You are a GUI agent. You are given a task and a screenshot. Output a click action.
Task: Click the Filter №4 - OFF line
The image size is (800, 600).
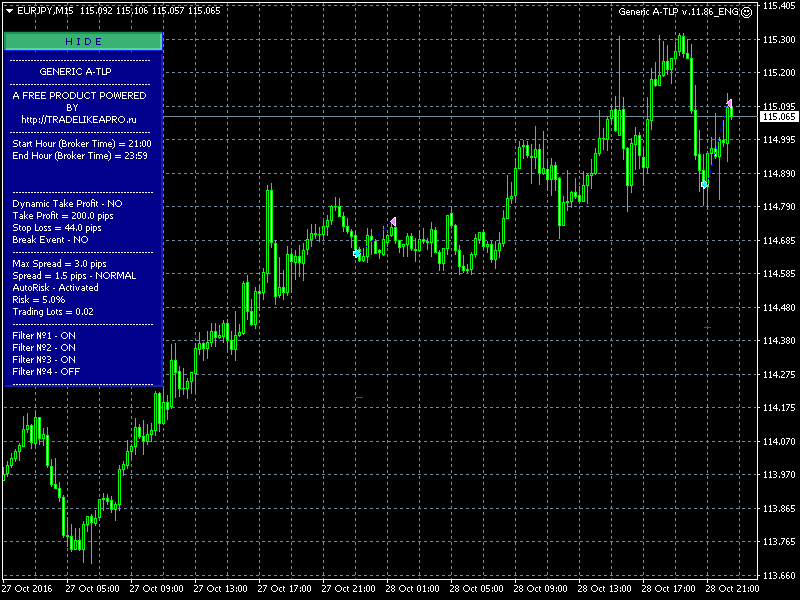(46, 372)
